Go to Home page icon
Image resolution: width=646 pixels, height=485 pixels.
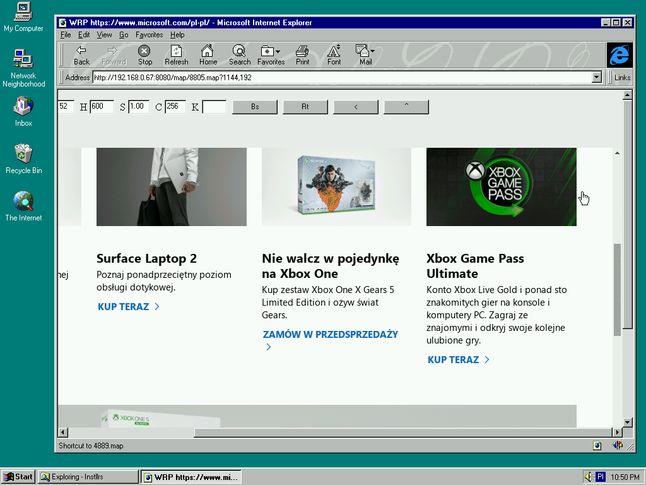click(x=208, y=55)
